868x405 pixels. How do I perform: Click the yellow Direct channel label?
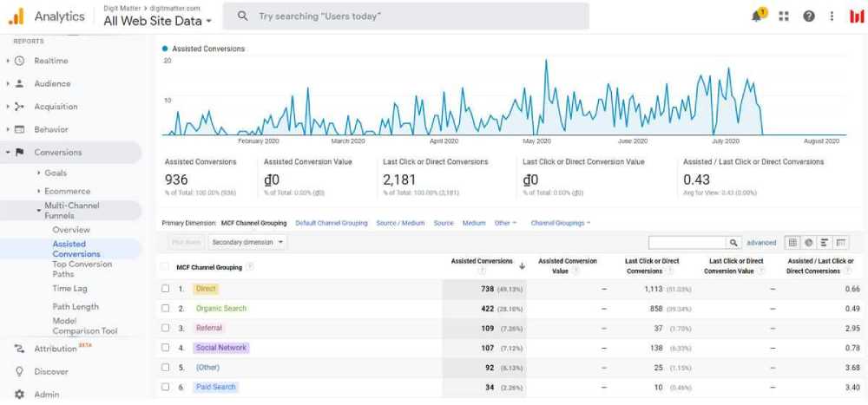pyautogui.click(x=206, y=288)
